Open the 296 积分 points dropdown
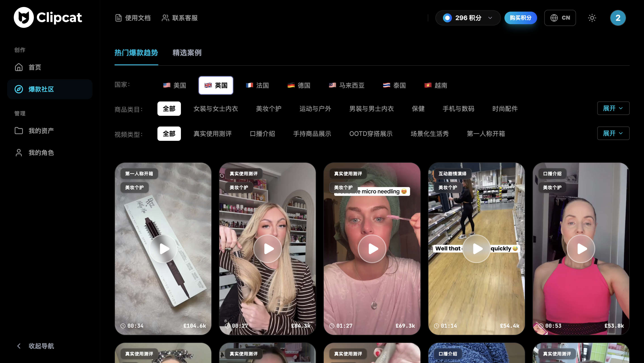This screenshot has height=363, width=644. (x=468, y=18)
